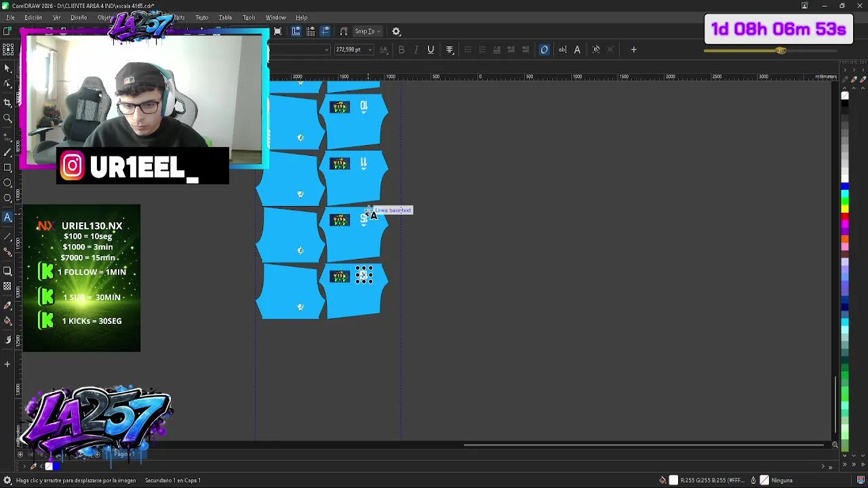
Task: Toggle the highlighted OpenType O button
Action: [x=544, y=49]
